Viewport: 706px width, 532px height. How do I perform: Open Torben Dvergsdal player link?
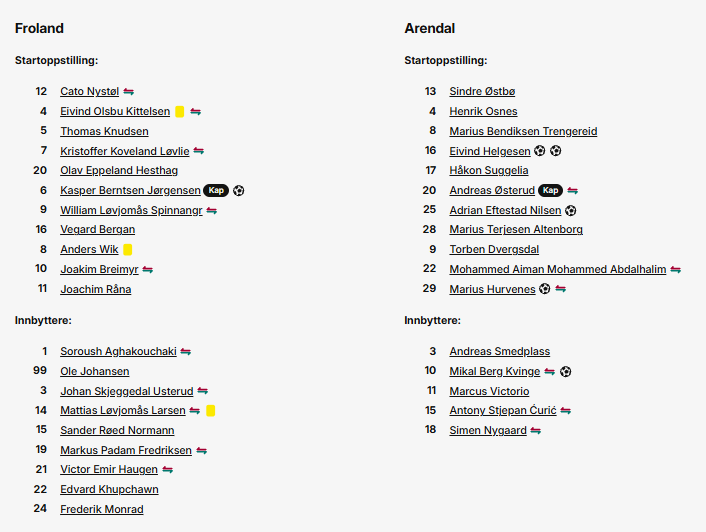[494, 250]
